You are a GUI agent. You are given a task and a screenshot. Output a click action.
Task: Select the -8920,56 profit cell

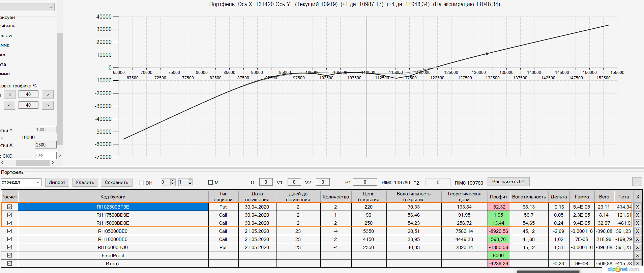[x=499, y=231]
